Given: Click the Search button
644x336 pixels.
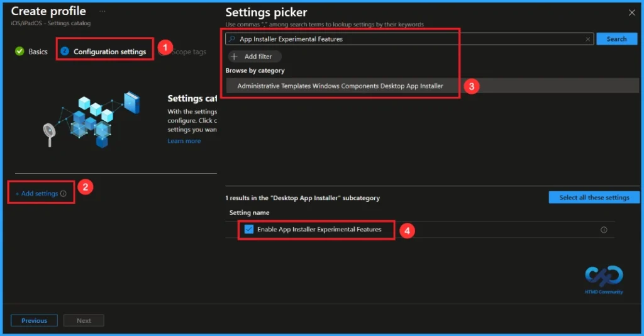Looking at the screenshot, I should 616,39.
